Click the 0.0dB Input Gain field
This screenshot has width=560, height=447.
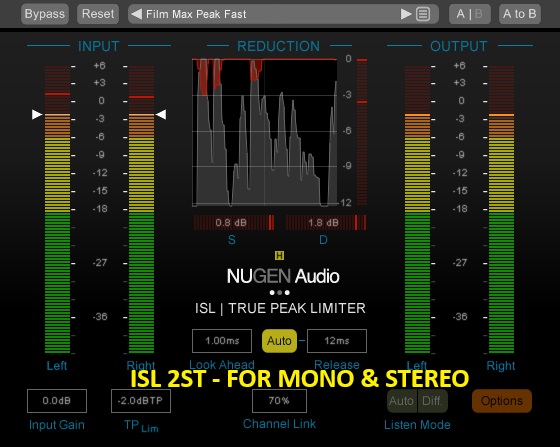coord(57,401)
